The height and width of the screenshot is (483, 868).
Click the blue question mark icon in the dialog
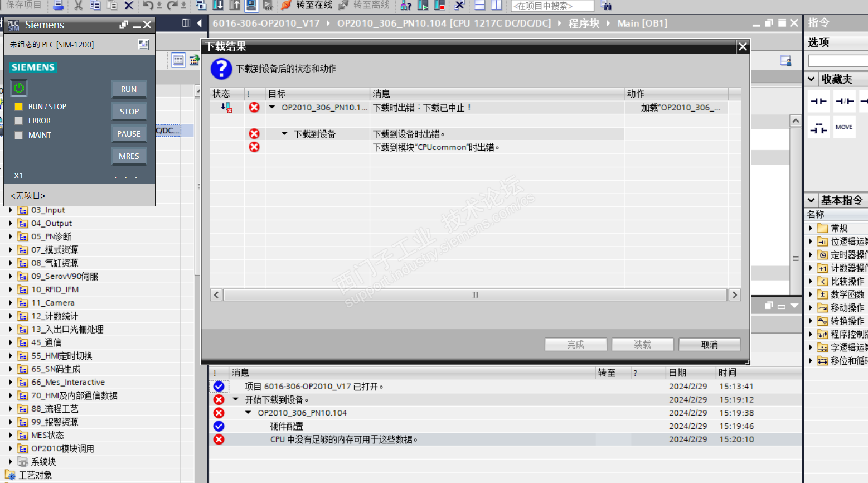point(221,69)
